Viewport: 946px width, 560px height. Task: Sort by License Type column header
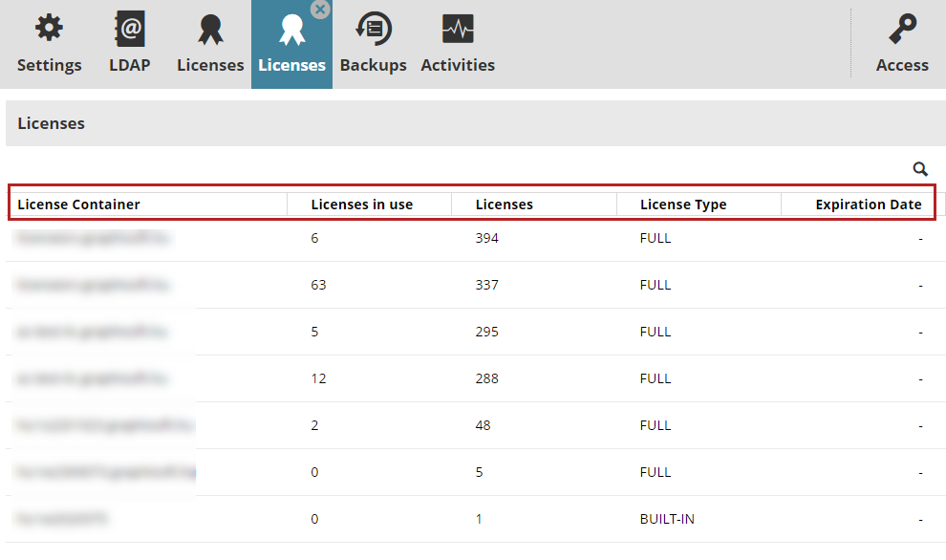point(682,205)
